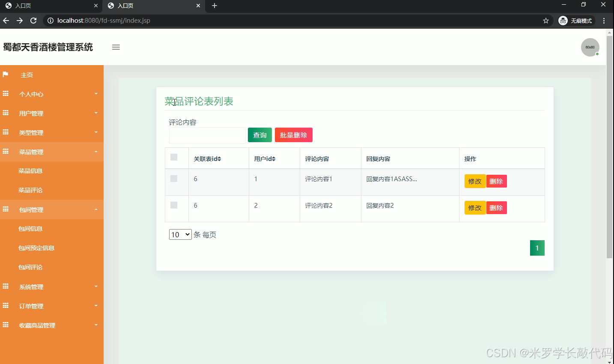The width and height of the screenshot is (614, 364).
Task: Click inside the 评论内容 search input field
Action: [207, 135]
